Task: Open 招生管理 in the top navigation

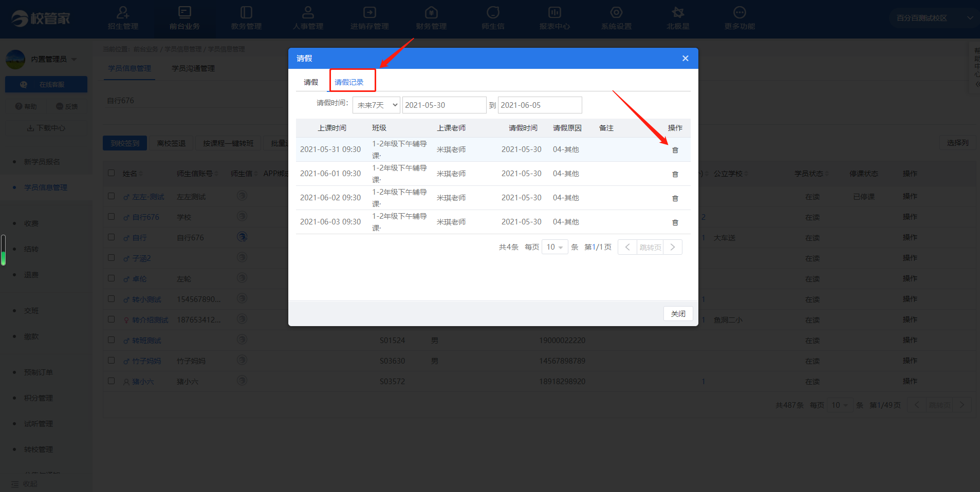Action: click(x=123, y=18)
